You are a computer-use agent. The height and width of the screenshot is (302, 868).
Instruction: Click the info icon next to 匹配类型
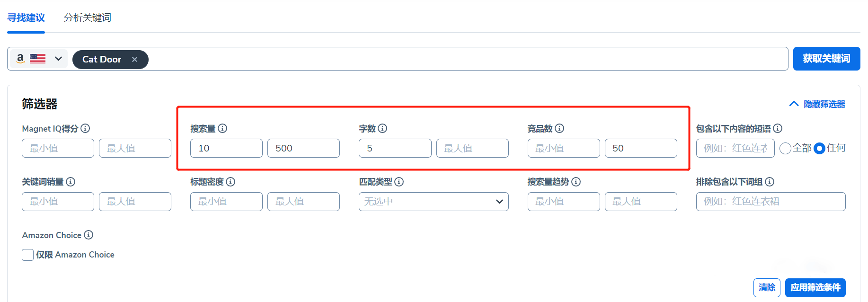pyautogui.click(x=399, y=182)
